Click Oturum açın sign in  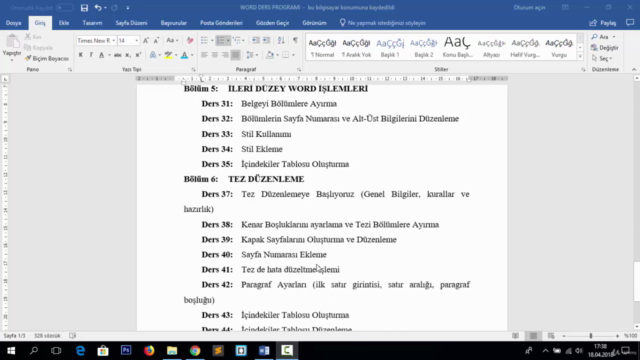(529, 8)
